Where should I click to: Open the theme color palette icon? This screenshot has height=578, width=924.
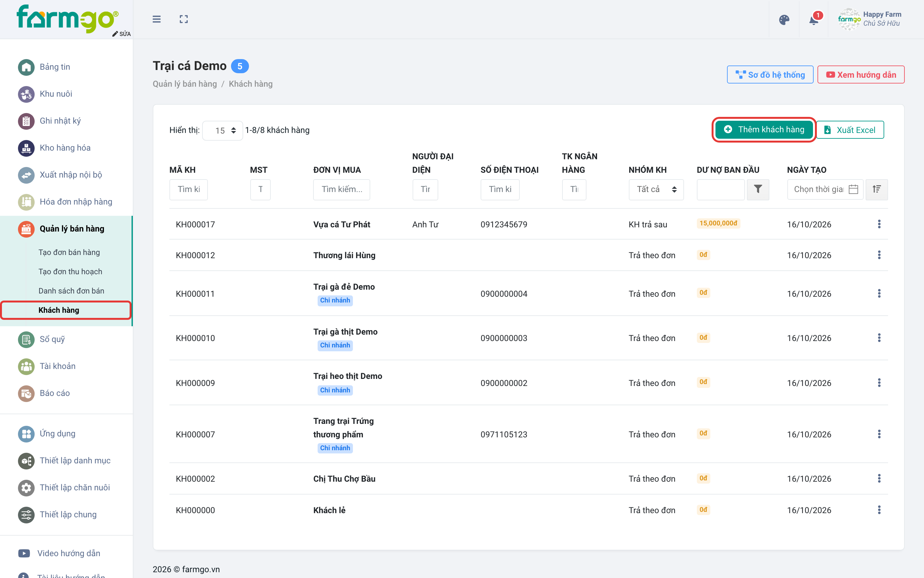coord(784,20)
